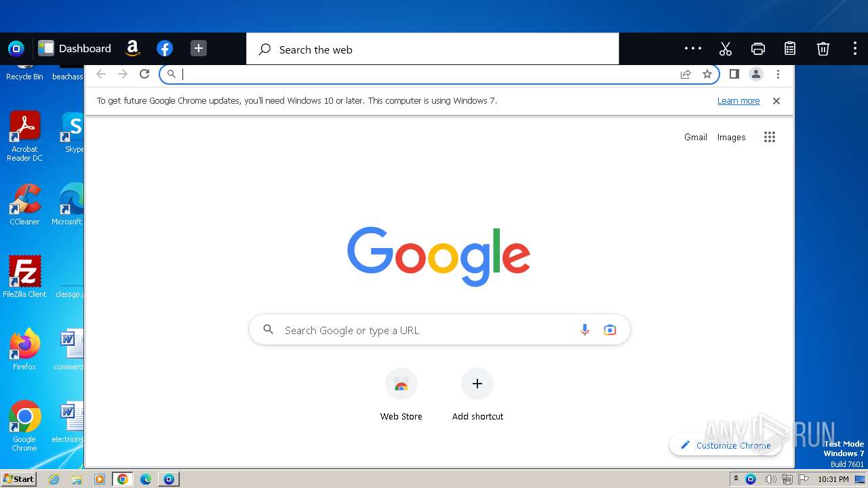Open the network tray icon
868x488 pixels.
point(787,479)
